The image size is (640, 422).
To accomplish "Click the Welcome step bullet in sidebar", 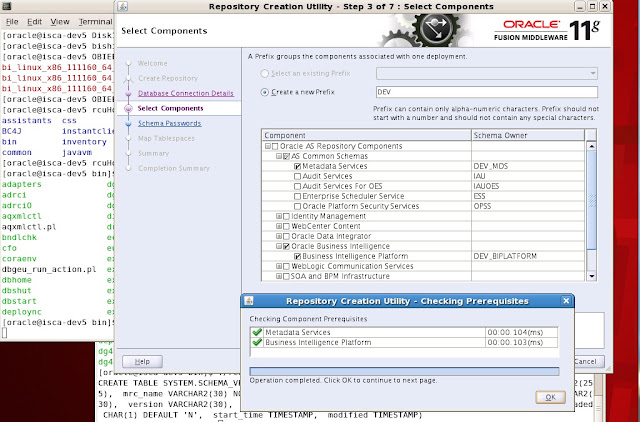I will (x=129, y=63).
